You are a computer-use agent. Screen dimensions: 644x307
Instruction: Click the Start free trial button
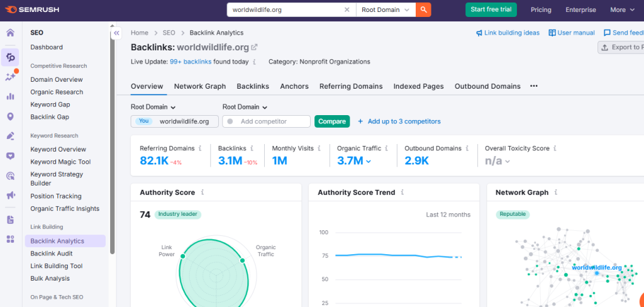(x=491, y=9)
